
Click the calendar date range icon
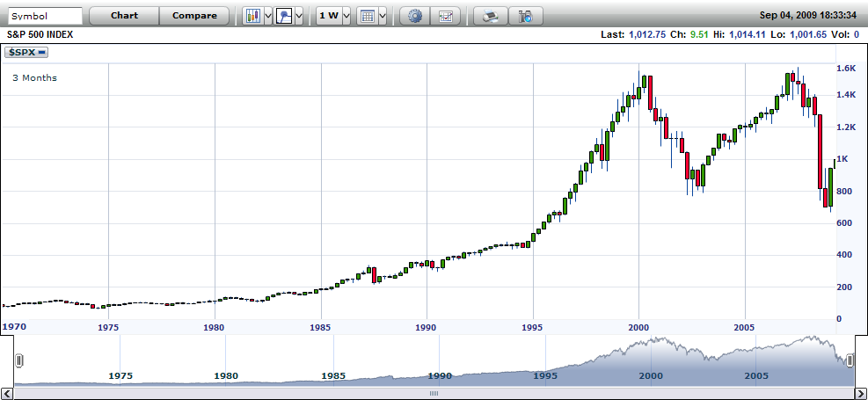point(367,16)
